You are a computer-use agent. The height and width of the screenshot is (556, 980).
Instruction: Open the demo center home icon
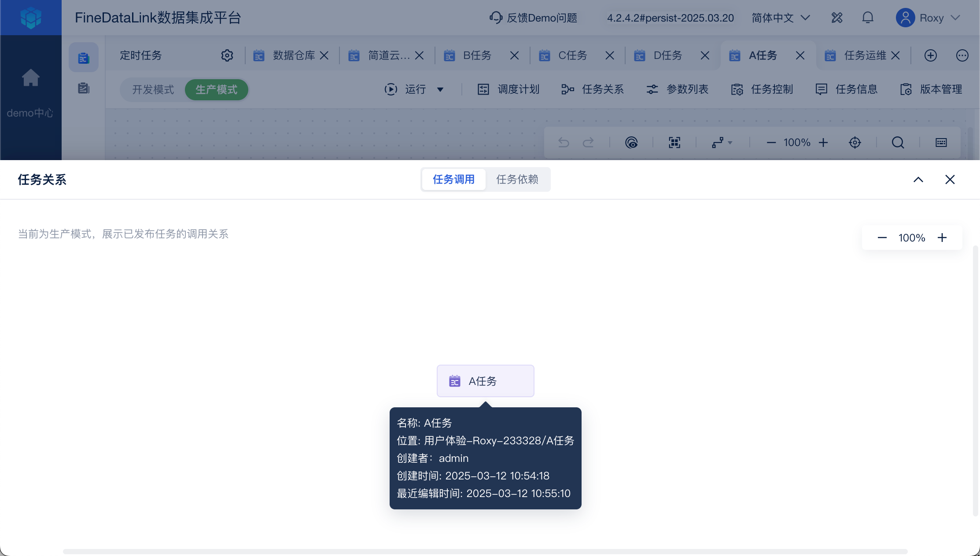(31, 78)
